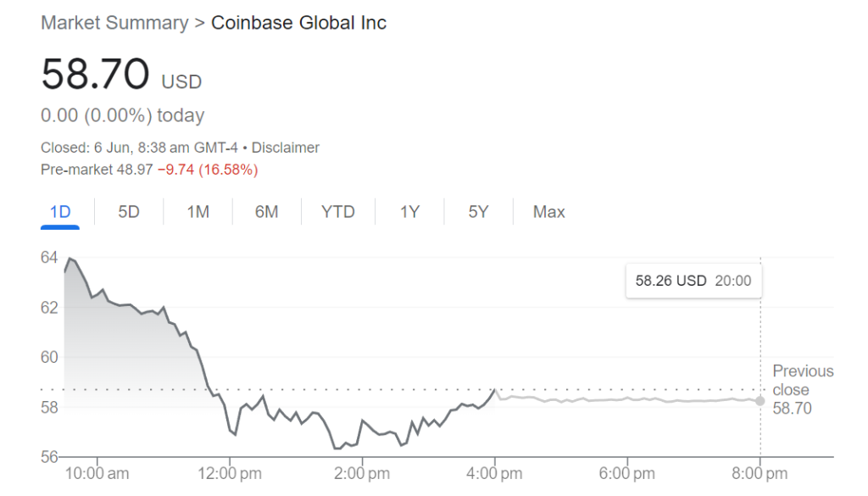Screen dimensions: 868x496
Task: Re-select the active 1D tab
Action: 59,212
